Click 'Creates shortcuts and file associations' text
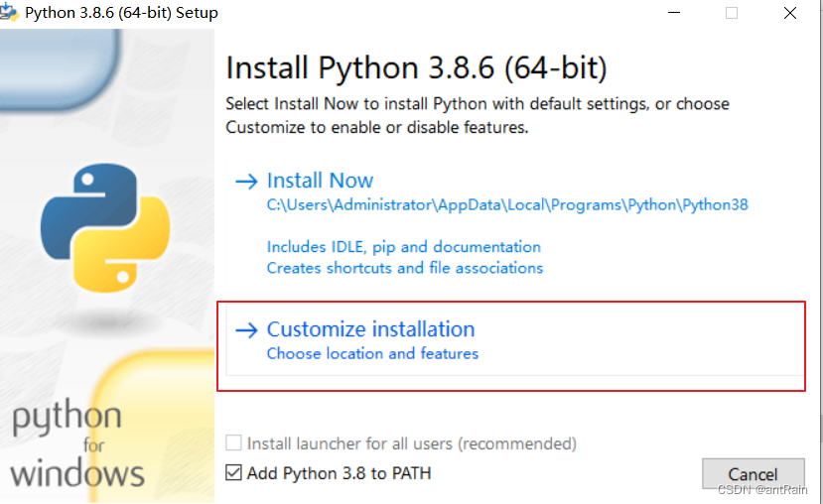 (405, 268)
